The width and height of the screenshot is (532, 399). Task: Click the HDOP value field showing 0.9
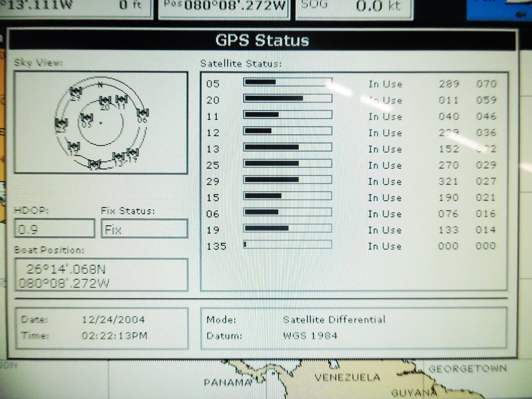[55, 228]
